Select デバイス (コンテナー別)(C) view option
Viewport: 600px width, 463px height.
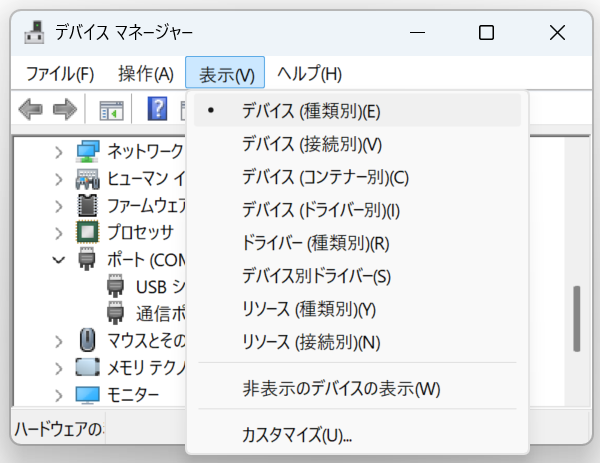[x=357, y=177]
